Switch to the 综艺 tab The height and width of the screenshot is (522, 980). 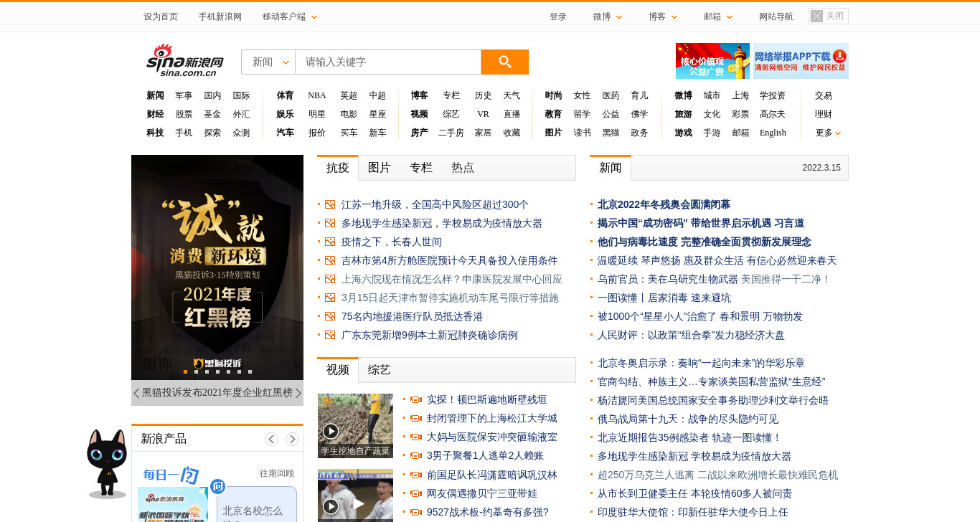tap(380, 370)
